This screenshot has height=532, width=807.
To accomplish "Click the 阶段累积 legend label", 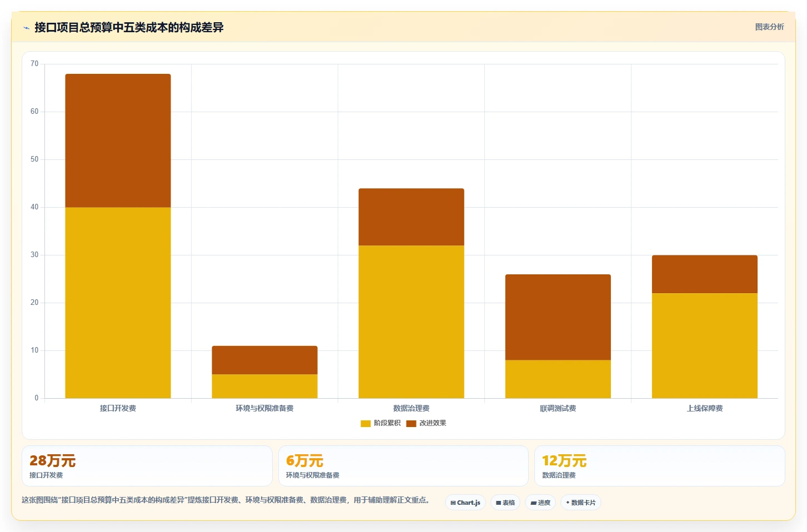I will pos(387,423).
